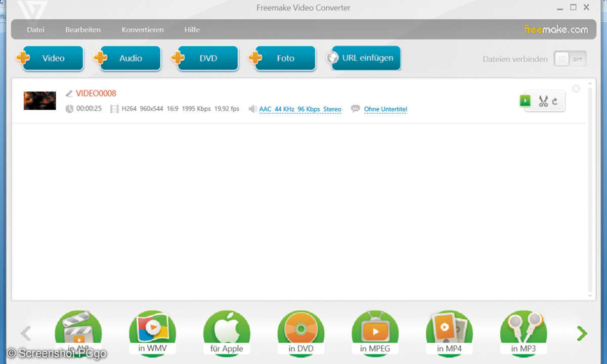Image resolution: width=607 pixels, height=364 pixels.
Task: Show previous output formats with the left arrow
Action: 25,333
